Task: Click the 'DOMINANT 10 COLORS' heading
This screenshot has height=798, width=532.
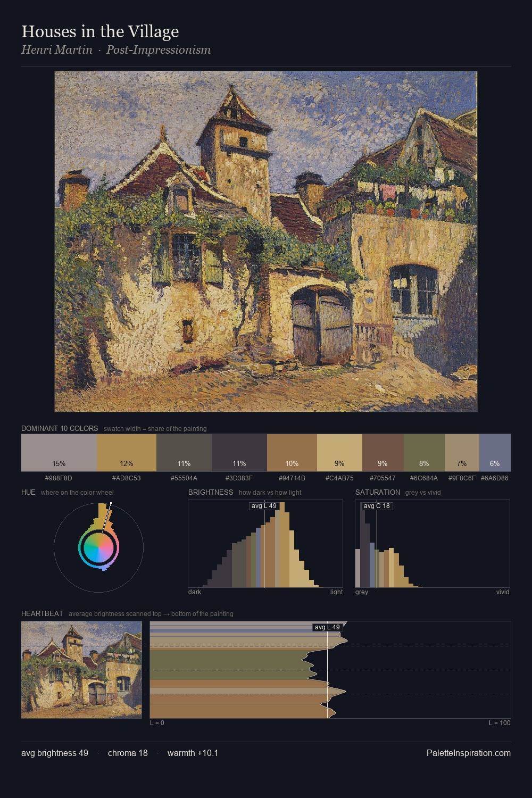Action: 60,428
